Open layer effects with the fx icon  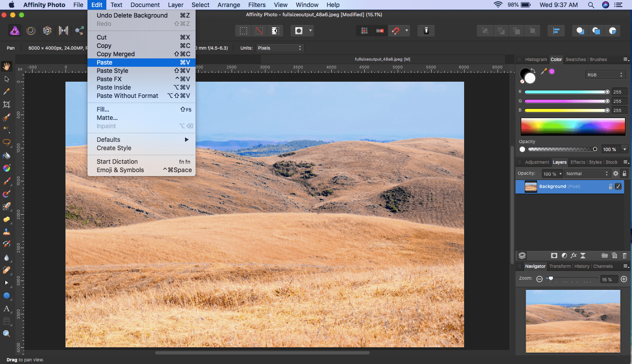point(574,256)
